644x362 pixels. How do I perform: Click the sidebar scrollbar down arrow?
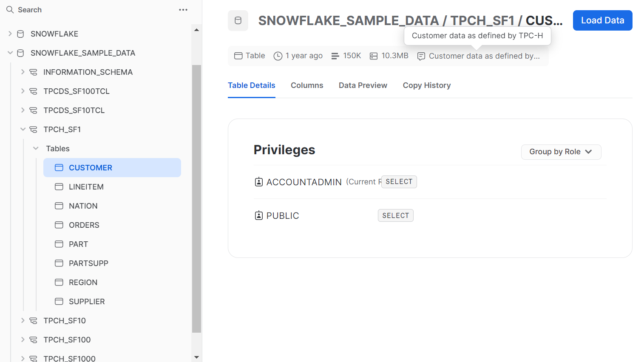tap(196, 357)
